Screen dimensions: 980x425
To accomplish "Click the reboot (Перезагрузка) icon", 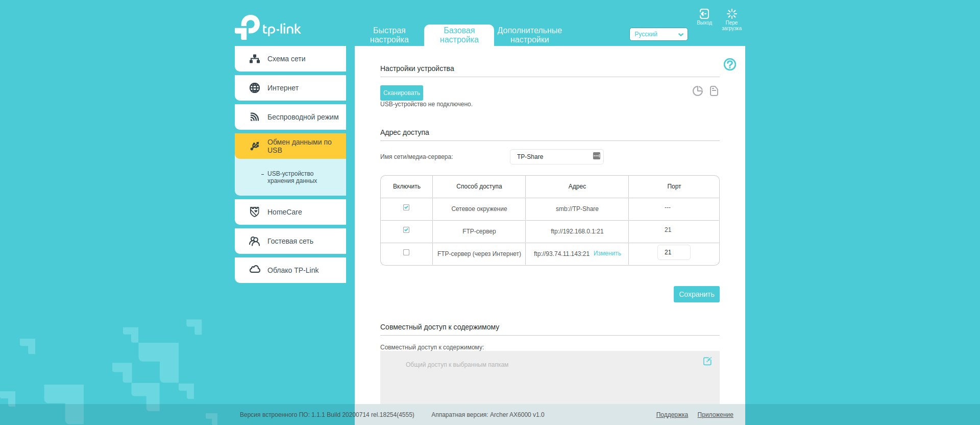I will point(731,14).
